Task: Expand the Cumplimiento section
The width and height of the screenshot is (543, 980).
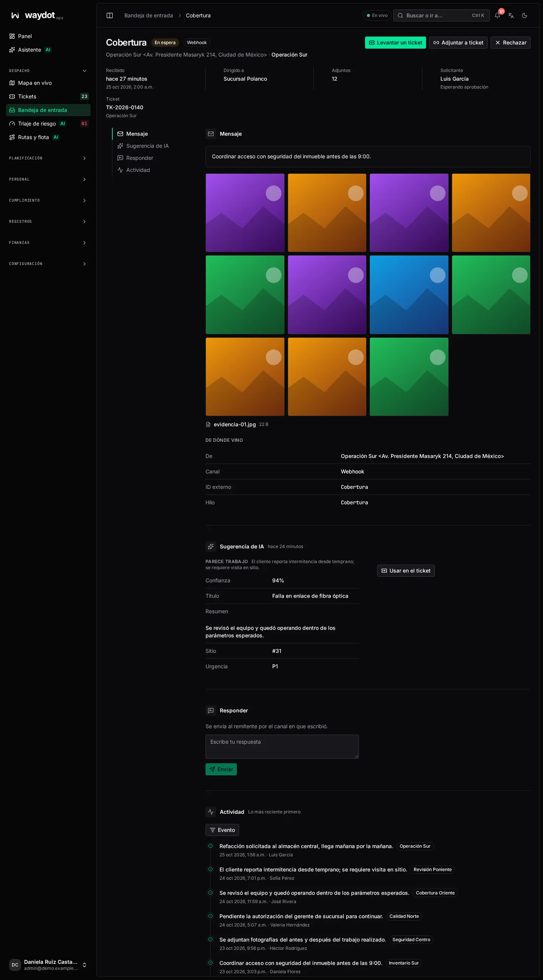Action: [x=48, y=201]
